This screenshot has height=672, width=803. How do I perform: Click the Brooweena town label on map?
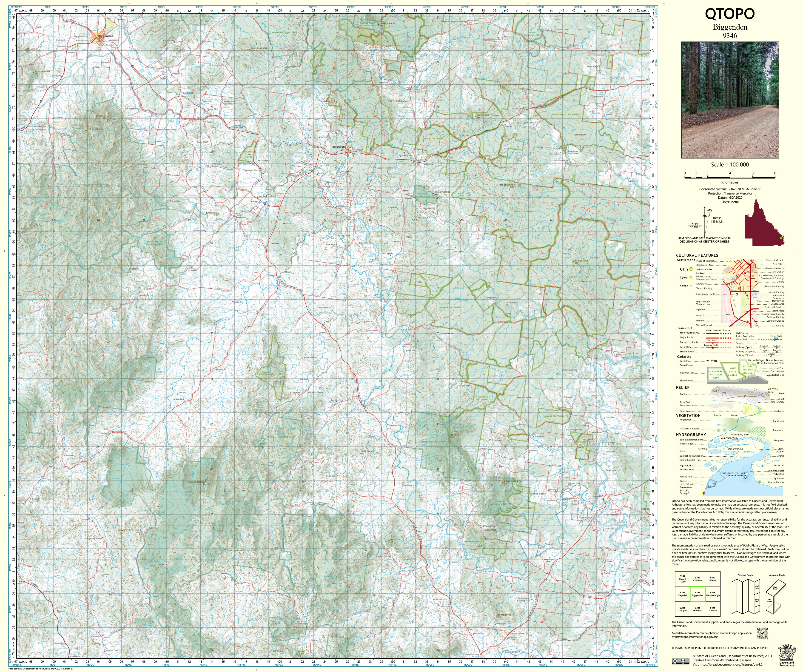[339, 147]
